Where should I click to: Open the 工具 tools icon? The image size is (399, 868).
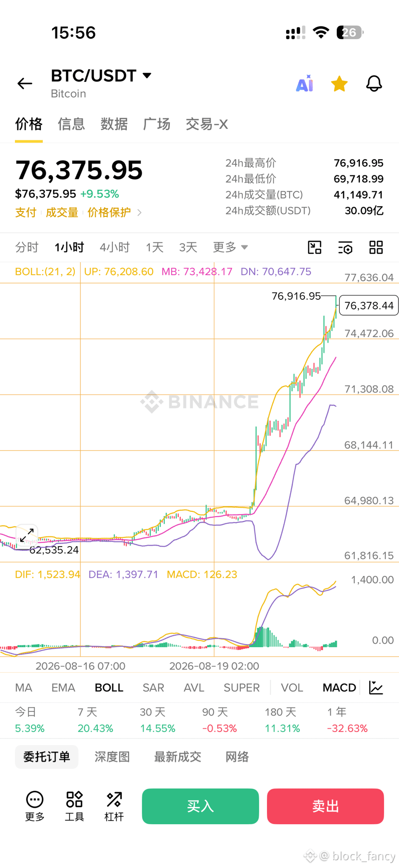74,806
